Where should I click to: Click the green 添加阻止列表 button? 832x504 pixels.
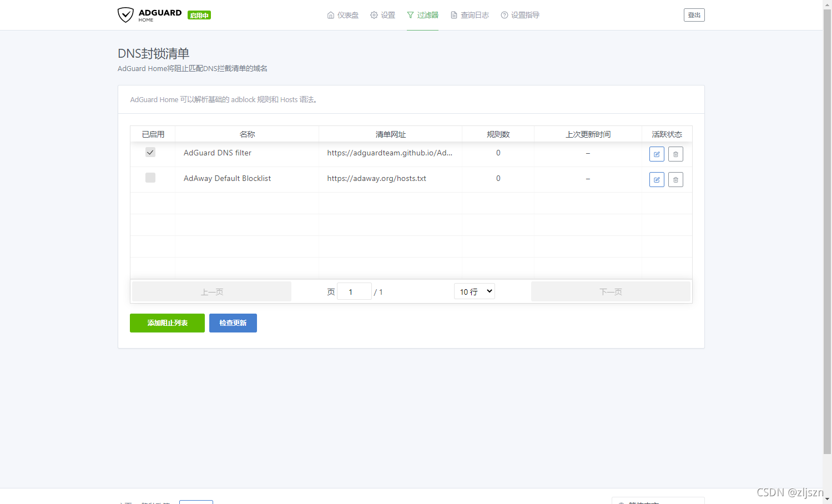coord(167,323)
